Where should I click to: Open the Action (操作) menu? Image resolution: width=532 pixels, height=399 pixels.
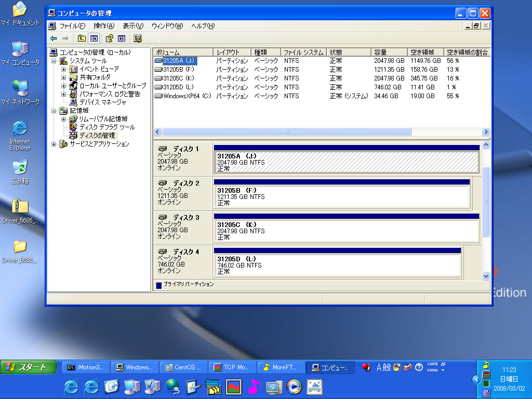[103, 26]
